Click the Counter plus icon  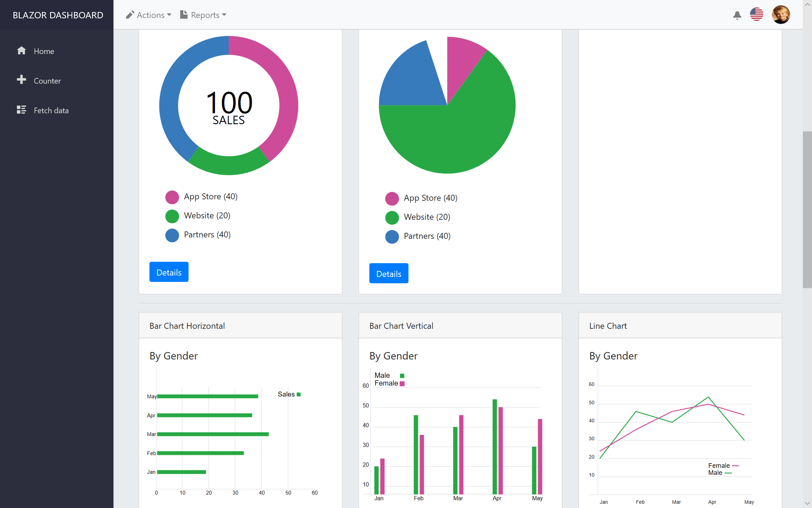point(21,80)
